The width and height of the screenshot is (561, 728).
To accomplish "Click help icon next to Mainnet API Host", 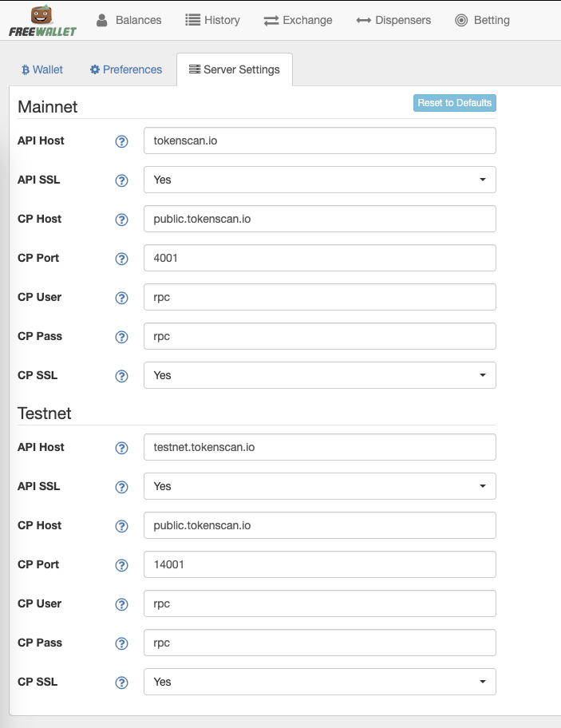I will point(121,141).
